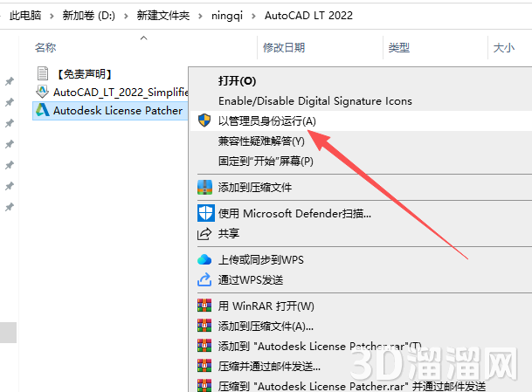Open 此电脑 in the address breadcrumb
Viewport: 532px width, 392px height.
pyautogui.click(x=25, y=15)
